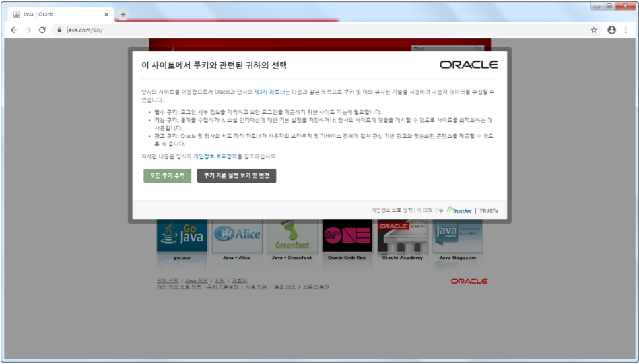Open view and change cookie preferences button
This screenshot has width=639, height=364.
(236, 175)
